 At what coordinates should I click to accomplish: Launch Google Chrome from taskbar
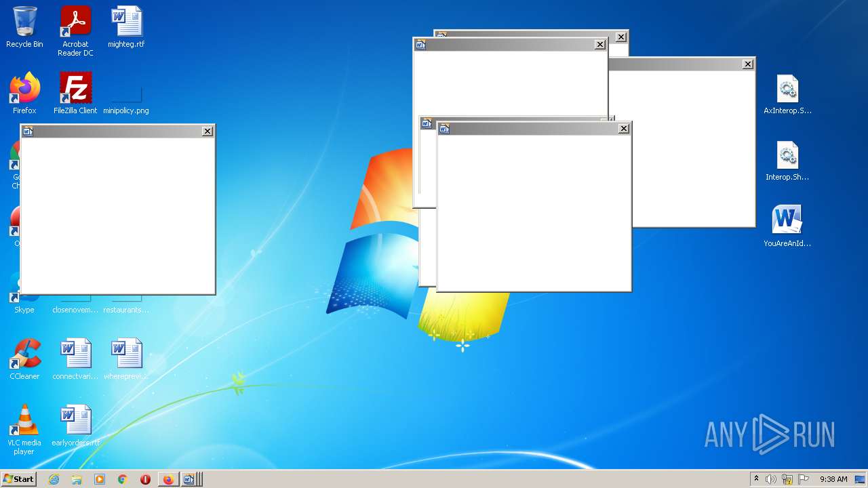click(x=122, y=479)
